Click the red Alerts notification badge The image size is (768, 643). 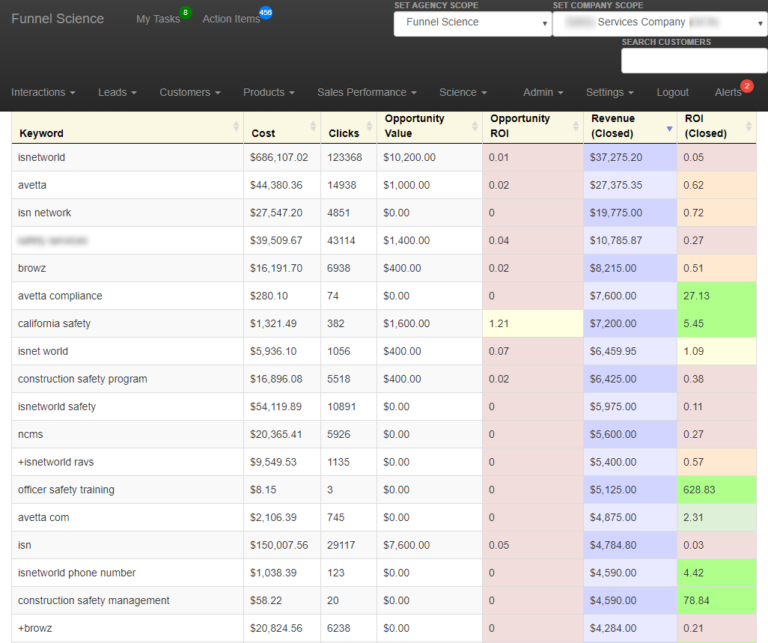747,86
